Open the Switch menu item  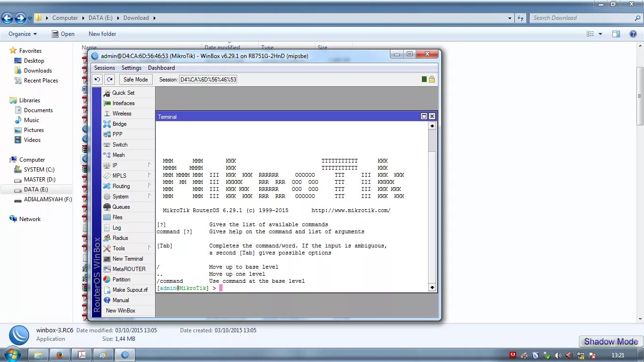pos(128,145)
